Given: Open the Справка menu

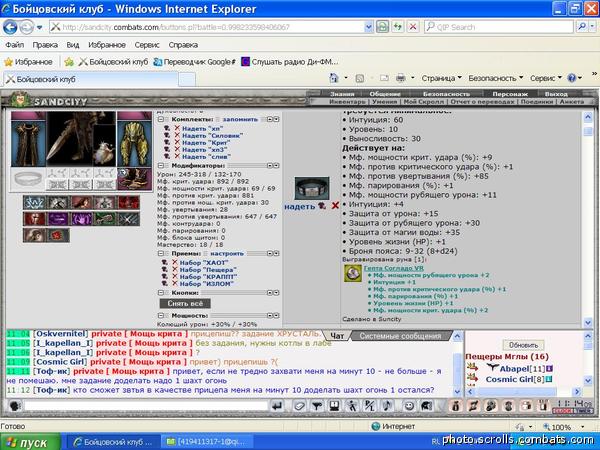Looking at the screenshot, I should click(x=183, y=45).
